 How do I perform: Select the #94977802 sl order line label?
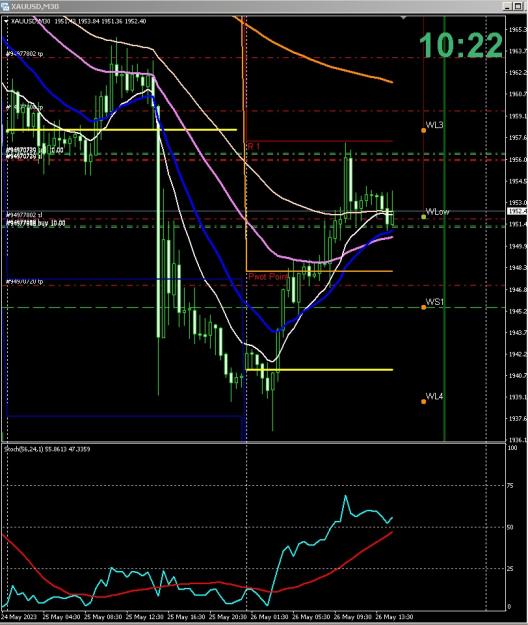(x=24, y=215)
